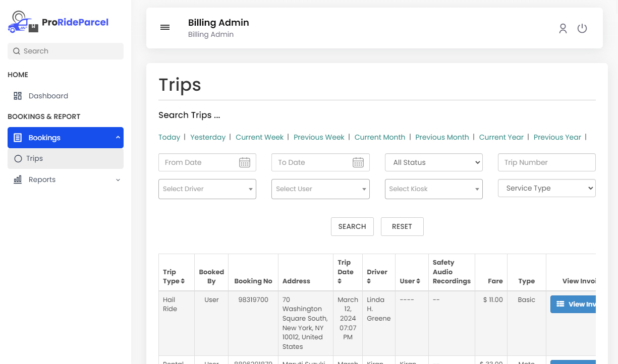Open the Service Type dropdown
The height and width of the screenshot is (364, 618).
(547, 188)
